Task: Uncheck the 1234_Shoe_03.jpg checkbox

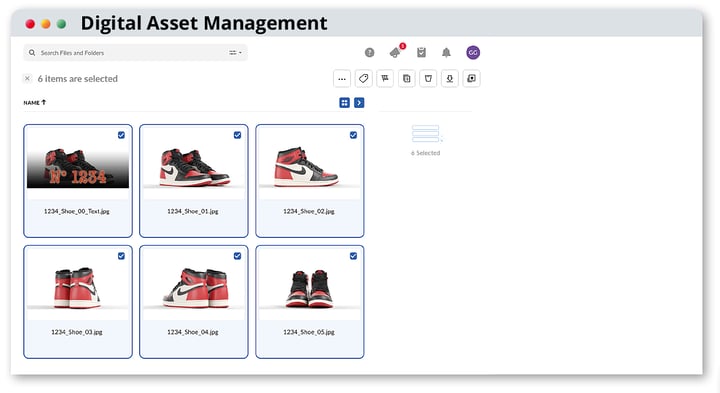Action: 121,256
